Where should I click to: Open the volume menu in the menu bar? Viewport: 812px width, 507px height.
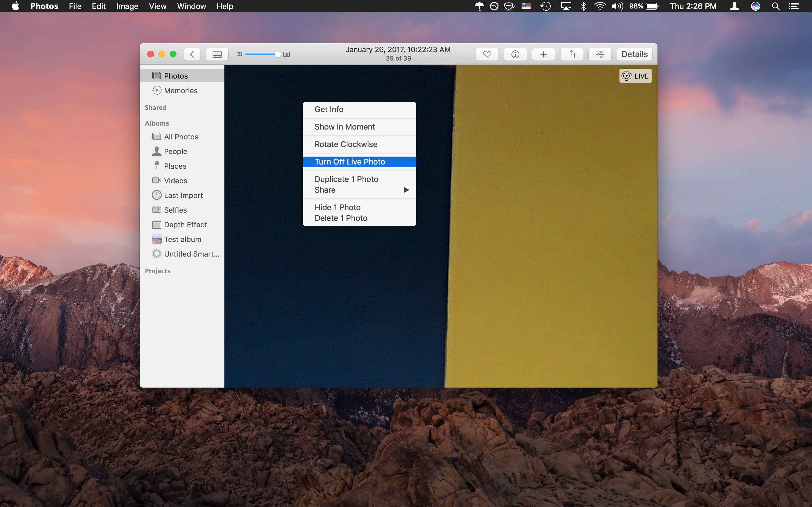point(617,6)
